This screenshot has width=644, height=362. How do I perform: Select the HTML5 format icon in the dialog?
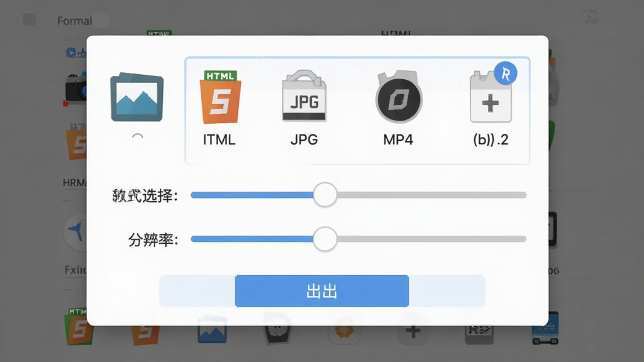220,97
